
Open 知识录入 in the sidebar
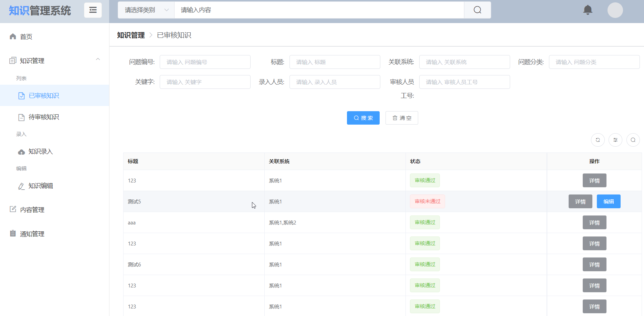tap(55, 151)
